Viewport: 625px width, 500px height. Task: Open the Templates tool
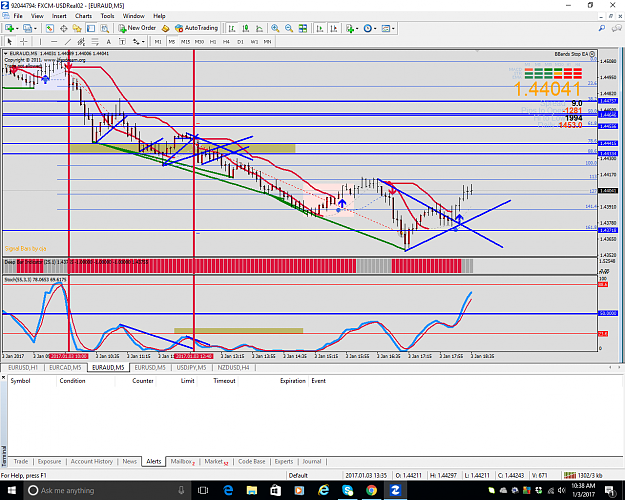pyautogui.click(x=385, y=28)
